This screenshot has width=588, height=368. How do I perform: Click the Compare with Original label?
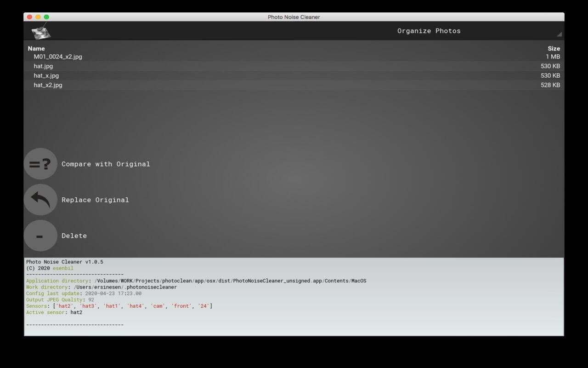pos(106,164)
